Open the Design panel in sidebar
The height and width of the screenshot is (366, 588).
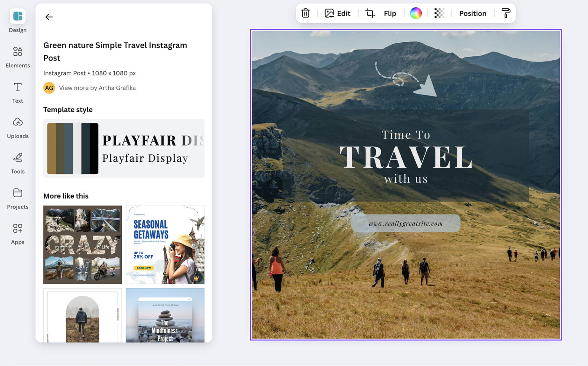[18, 21]
